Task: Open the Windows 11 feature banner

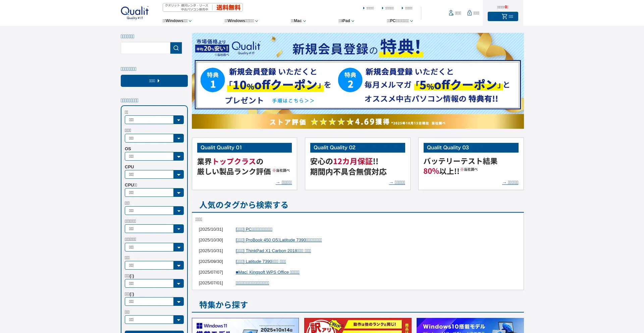Action: [x=245, y=325]
